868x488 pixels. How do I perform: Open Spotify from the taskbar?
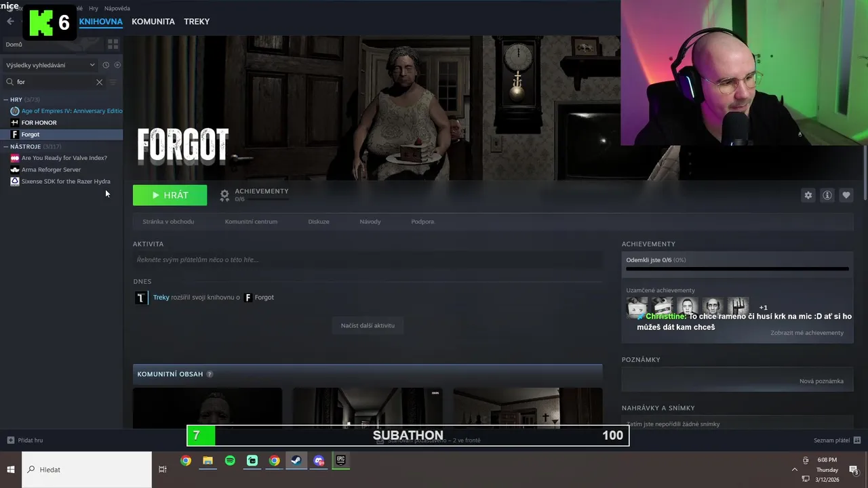click(230, 461)
